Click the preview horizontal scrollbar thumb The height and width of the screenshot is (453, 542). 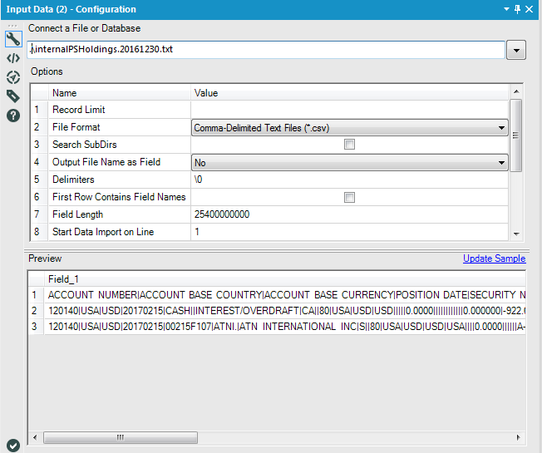click(x=120, y=437)
